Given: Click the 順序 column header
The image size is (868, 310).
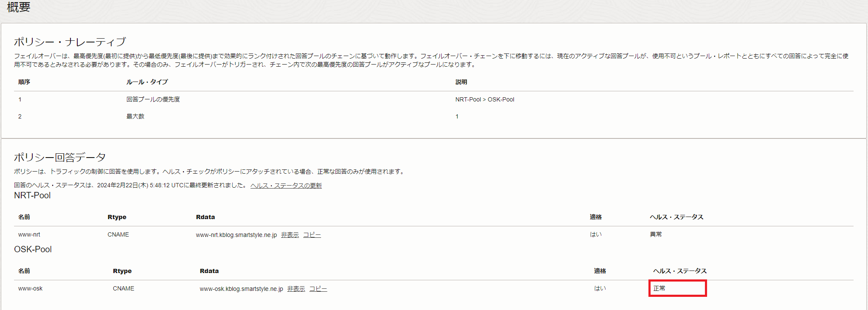Looking at the screenshot, I should click(x=24, y=82).
